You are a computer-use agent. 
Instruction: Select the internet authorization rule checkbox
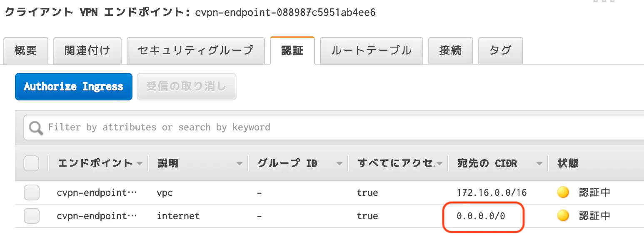coord(31,216)
